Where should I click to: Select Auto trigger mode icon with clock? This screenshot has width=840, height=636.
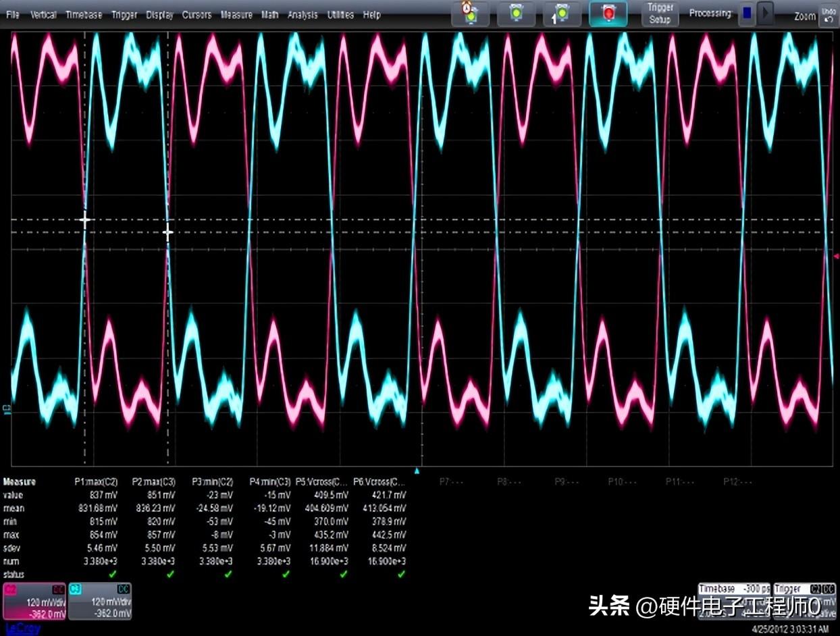pos(470,14)
